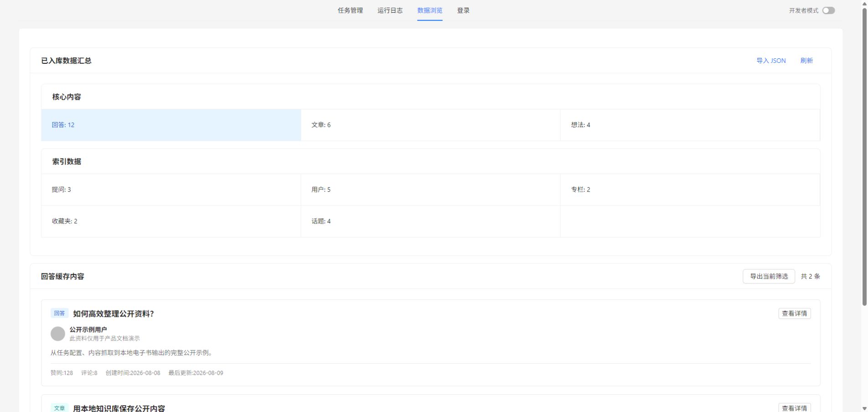Screen dimensions: 868x412
Task: Click the scrollbar up arrow
Action: coord(864,4)
